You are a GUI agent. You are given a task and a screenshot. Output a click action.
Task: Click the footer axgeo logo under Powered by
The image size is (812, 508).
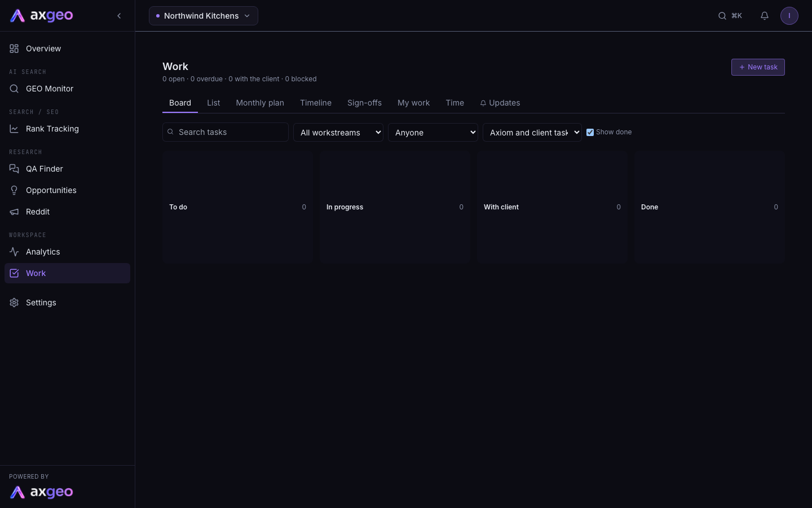tap(42, 492)
